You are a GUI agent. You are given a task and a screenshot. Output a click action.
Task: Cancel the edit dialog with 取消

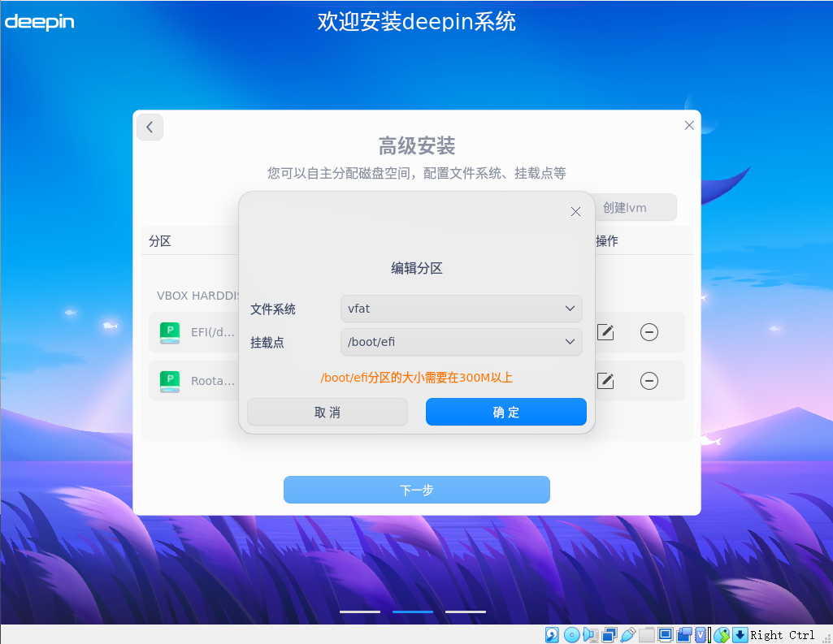(x=327, y=412)
